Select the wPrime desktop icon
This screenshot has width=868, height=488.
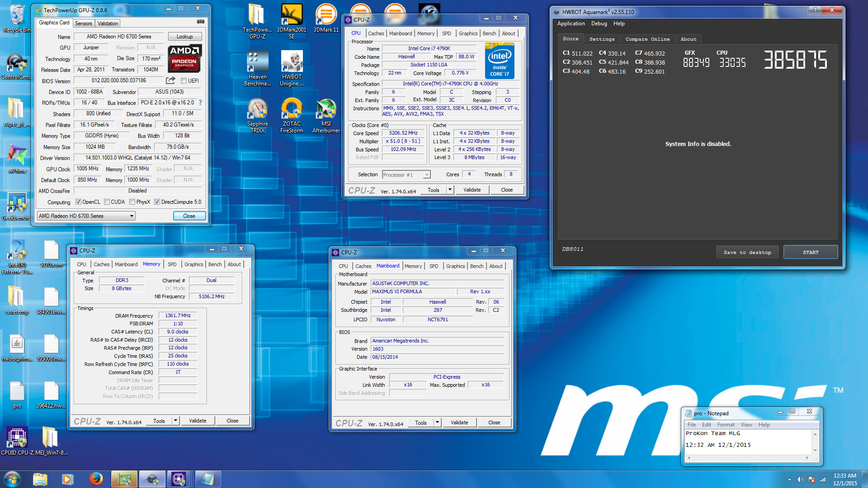[17, 159]
